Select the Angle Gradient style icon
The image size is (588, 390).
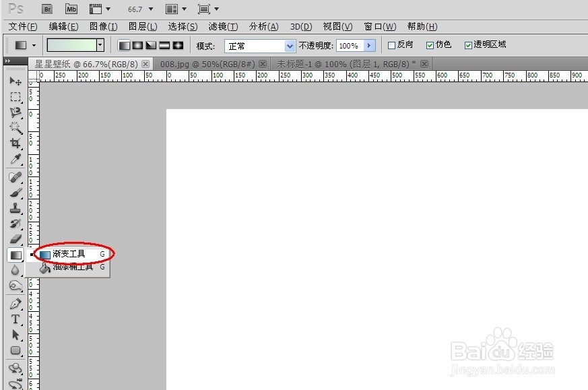click(151, 46)
